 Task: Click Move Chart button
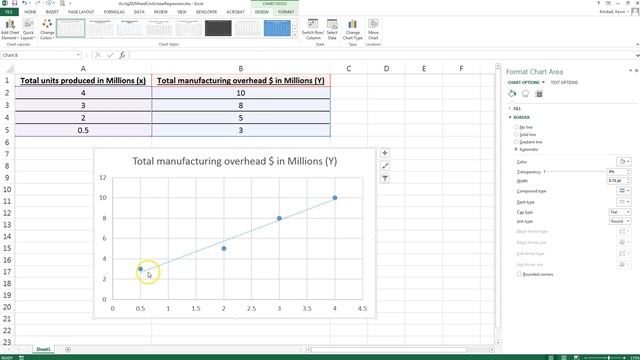coord(373,29)
